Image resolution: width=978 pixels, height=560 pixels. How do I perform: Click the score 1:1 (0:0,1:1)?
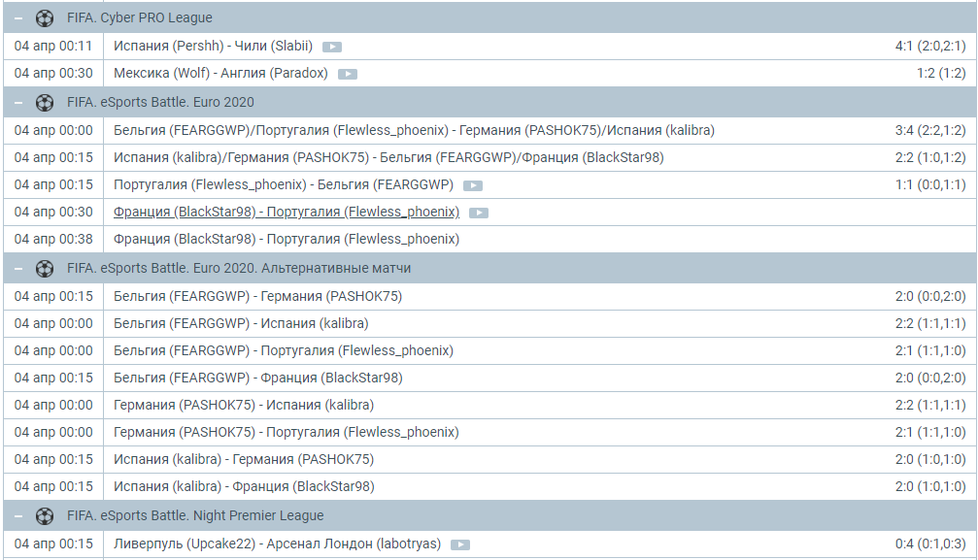click(930, 184)
